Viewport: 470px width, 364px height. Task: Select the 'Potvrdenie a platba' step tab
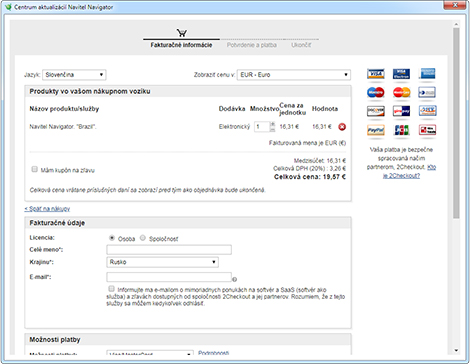tap(252, 45)
